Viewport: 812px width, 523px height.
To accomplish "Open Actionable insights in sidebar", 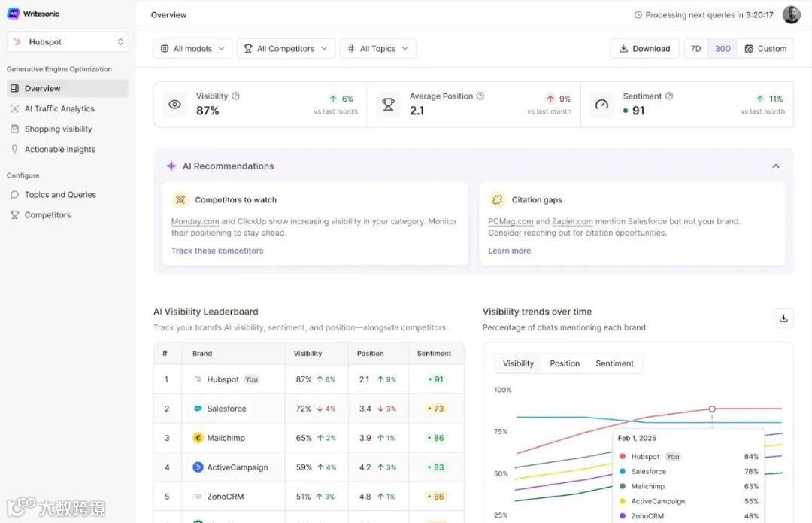I will click(x=60, y=149).
